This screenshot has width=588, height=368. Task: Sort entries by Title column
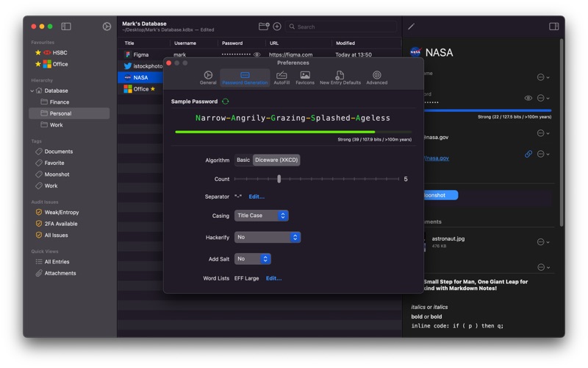coord(129,43)
